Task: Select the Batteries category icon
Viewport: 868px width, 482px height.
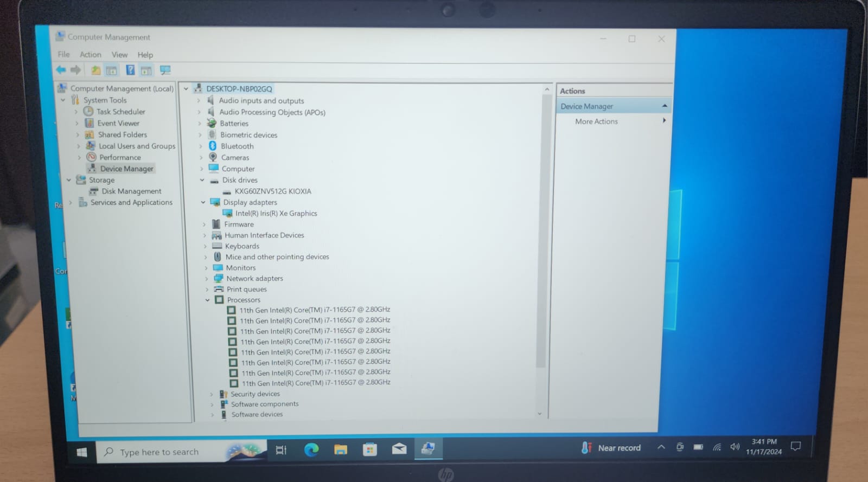Action: 212,123
